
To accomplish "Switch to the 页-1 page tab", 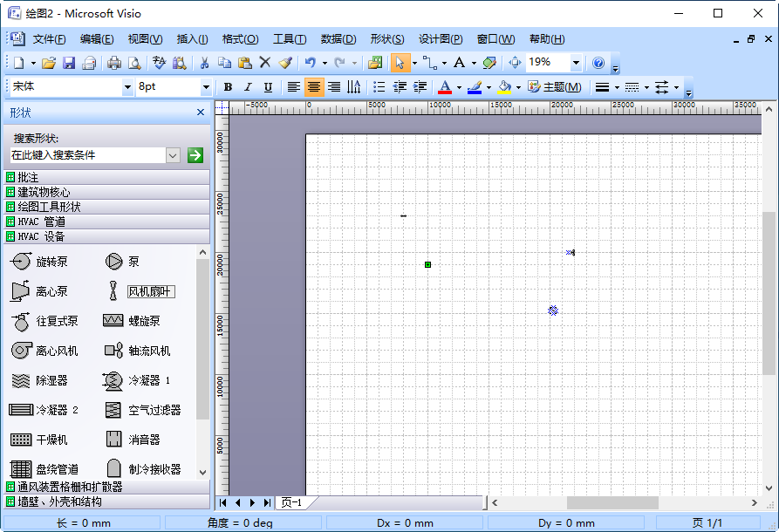I will [x=292, y=502].
